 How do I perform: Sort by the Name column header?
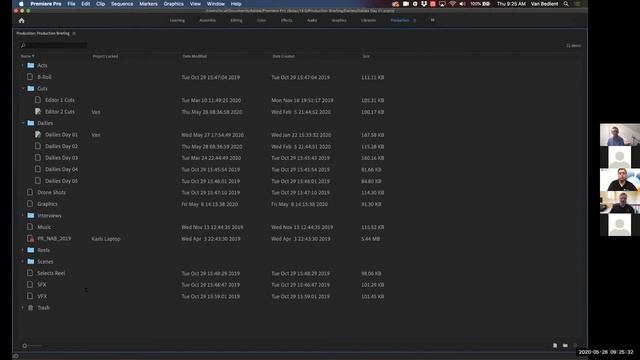pyautogui.click(x=27, y=56)
